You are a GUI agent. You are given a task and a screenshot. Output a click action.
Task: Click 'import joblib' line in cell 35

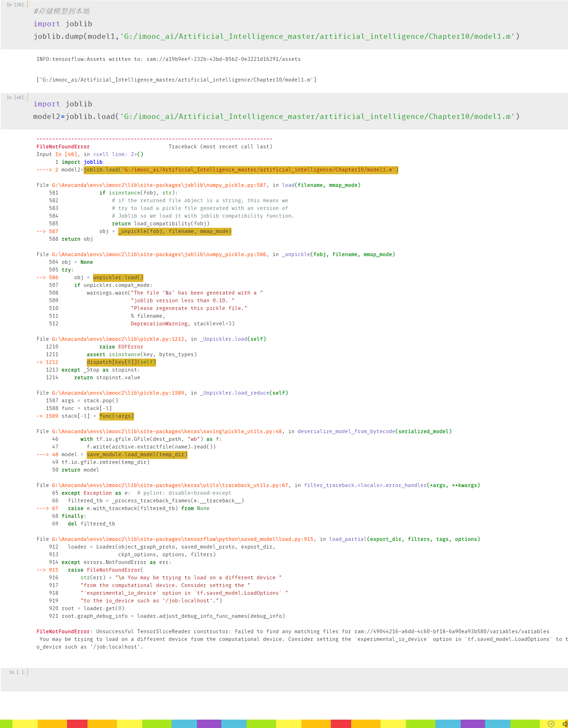coord(63,24)
